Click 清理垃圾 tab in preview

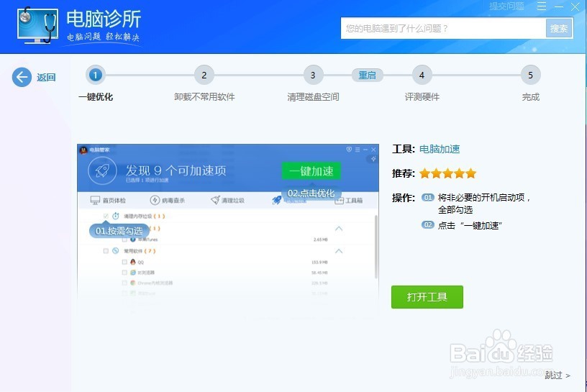227,200
